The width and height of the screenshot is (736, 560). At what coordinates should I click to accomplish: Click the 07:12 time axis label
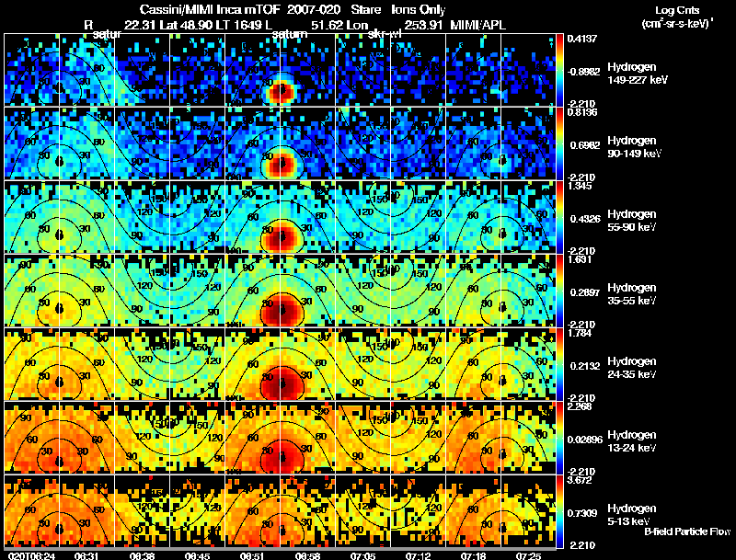[418, 556]
